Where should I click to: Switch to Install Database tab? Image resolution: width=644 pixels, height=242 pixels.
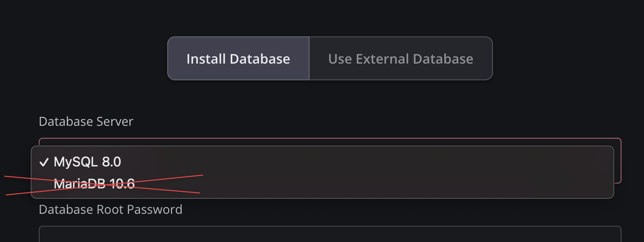point(238,59)
